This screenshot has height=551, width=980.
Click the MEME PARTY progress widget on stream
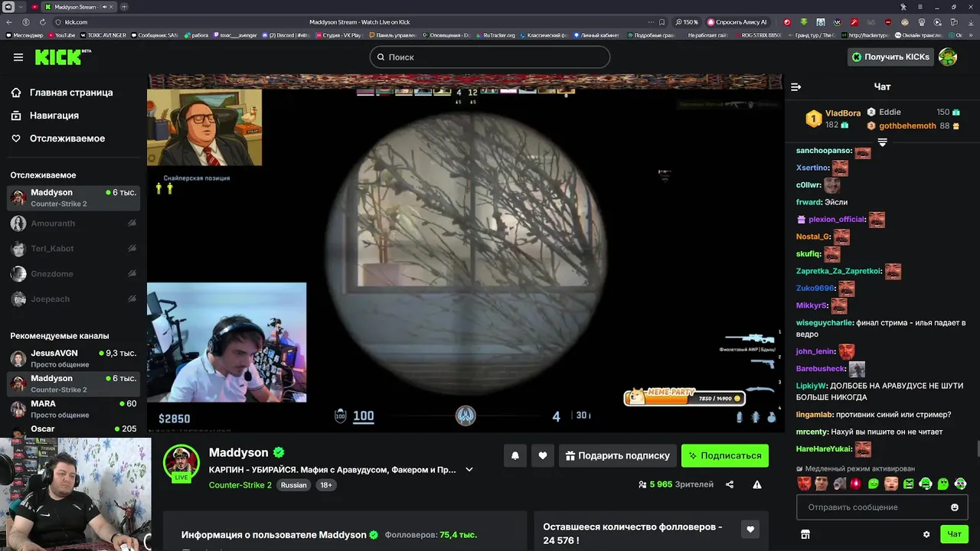tap(684, 396)
